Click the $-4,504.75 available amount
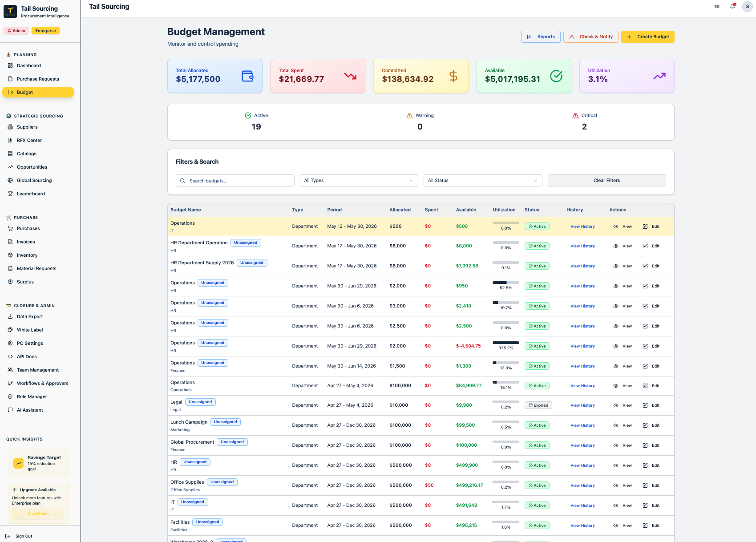Viewport: 756px width, 542px height. [x=468, y=346]
